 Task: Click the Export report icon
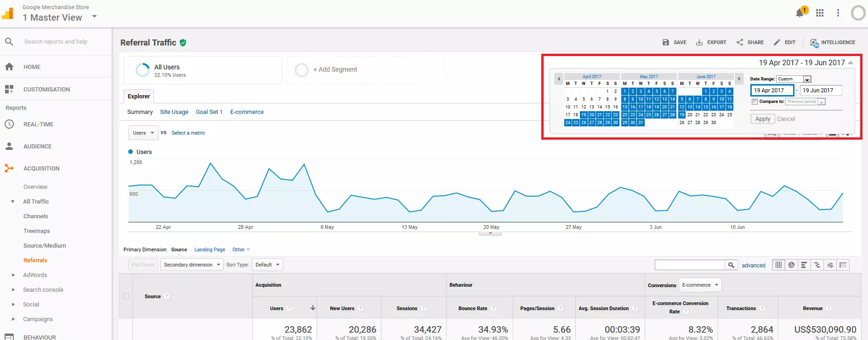[711, 42]
